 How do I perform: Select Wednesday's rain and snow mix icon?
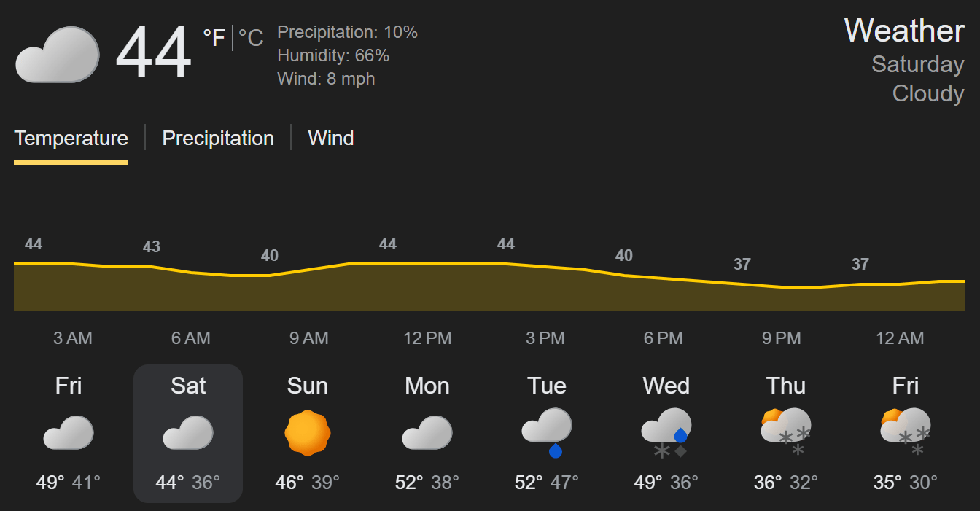click(666, 433)
